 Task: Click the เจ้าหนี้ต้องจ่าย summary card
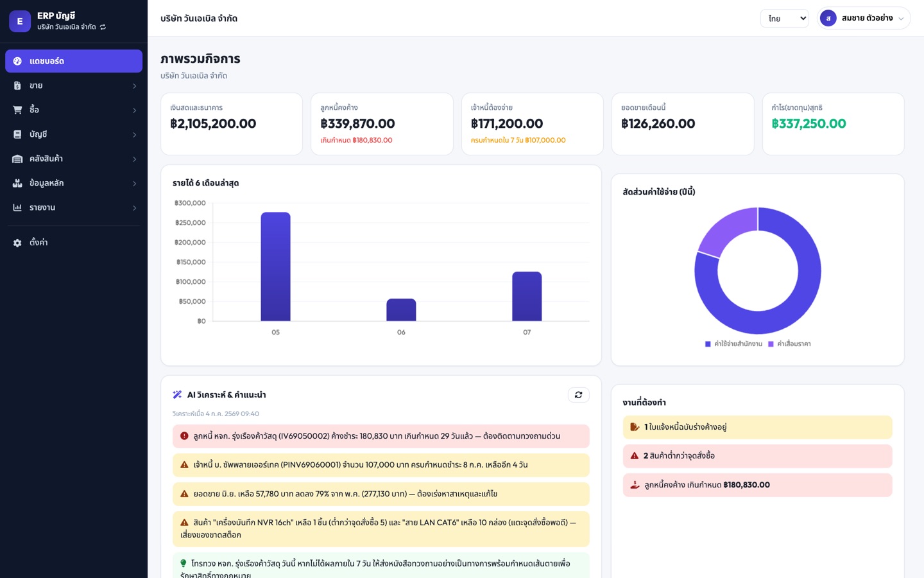pos(533,124)
